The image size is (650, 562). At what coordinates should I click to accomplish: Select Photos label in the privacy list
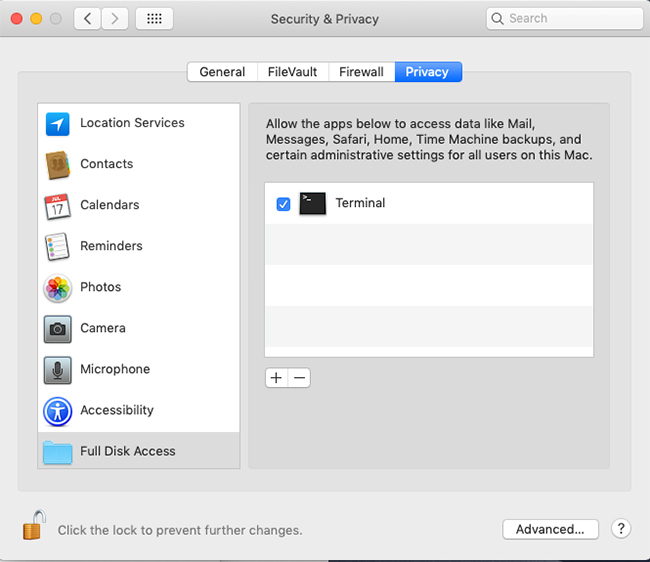101,287
